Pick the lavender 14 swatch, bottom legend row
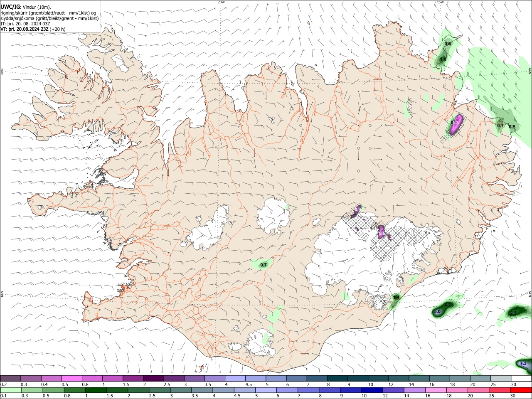Viewport: 532px width, 399px height. [414, 390]
